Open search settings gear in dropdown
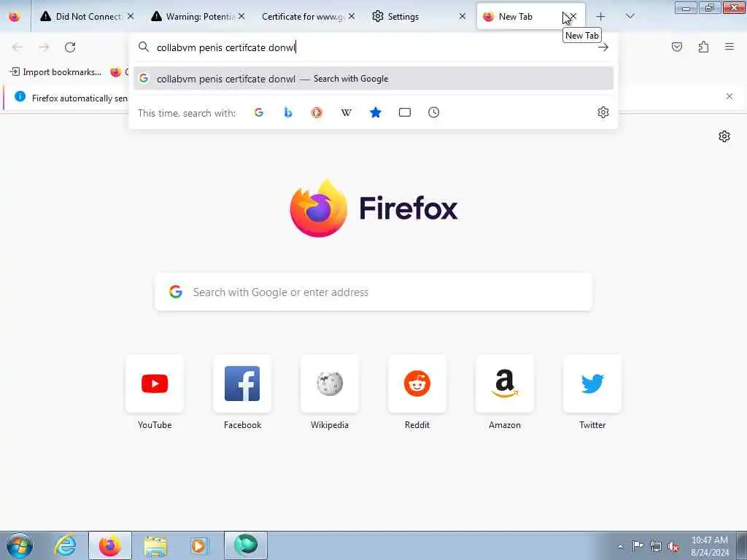This screenshot has width=747, height=560. coord(603,112)
